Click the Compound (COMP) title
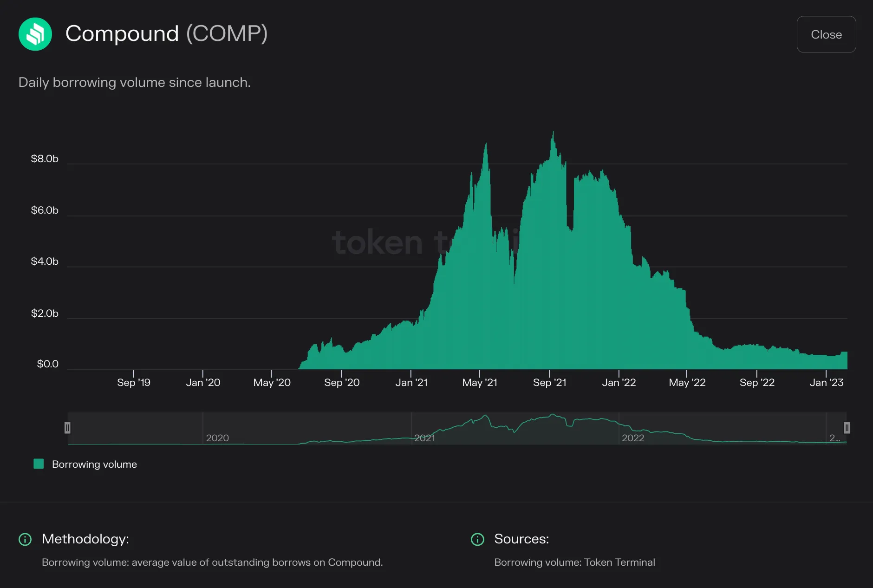The height and width of the screenshot is (588, 873). 166,33
